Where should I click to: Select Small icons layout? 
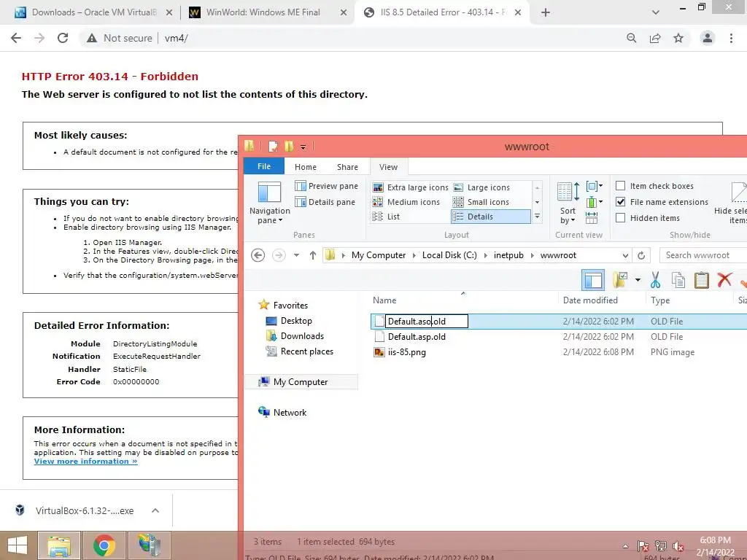coord(481,202)
